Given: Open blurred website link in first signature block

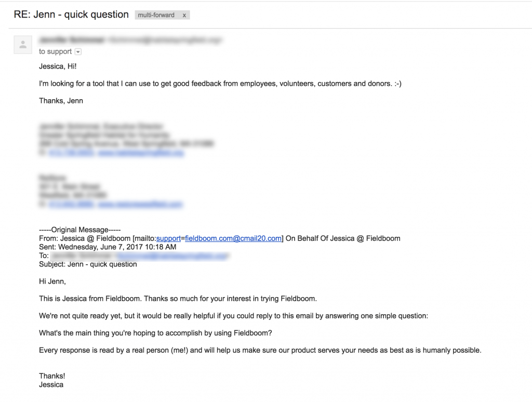Looking at the screenshot, I should (x=140, y=153).
